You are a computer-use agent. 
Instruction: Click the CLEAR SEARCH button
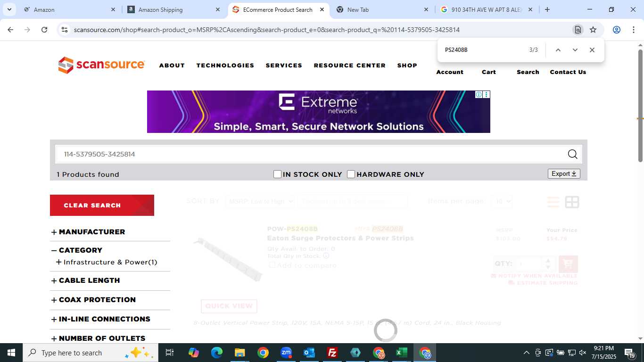point(102,205)
